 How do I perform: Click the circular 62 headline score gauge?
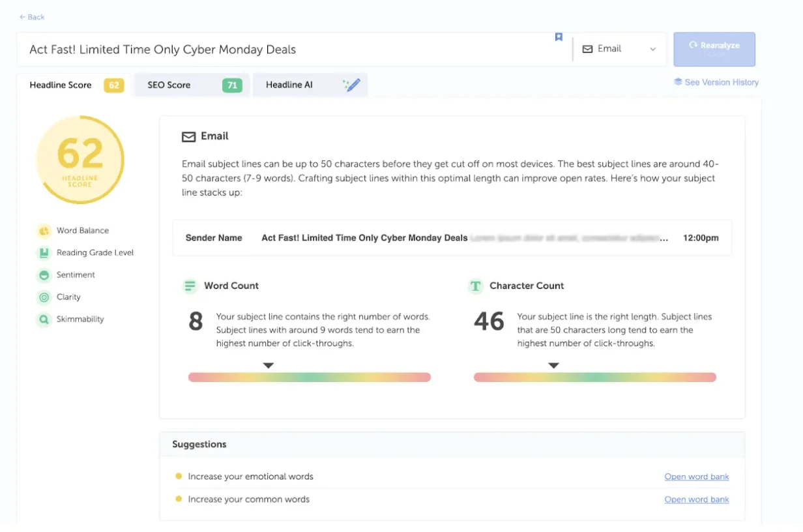tap(80, 160)
